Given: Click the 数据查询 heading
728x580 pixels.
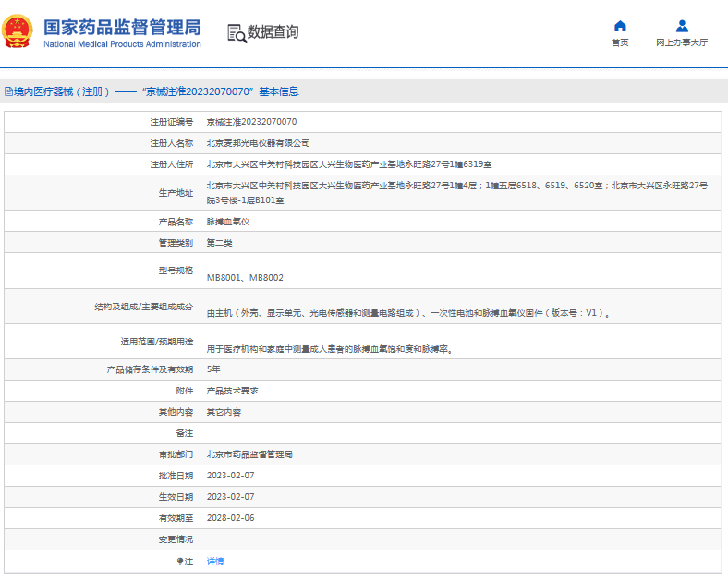Looking at the screenshot, I should [273, 32].
